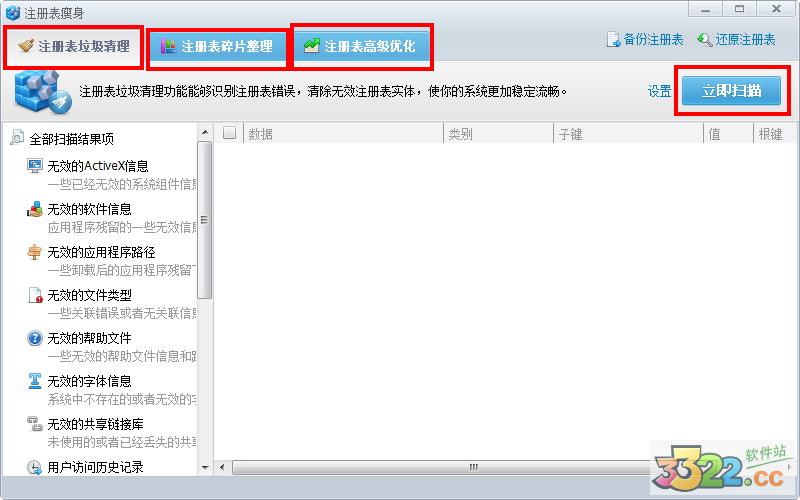Click the 还原注册表 link
This screenshot has height=500, width=800.
(745, 40)
